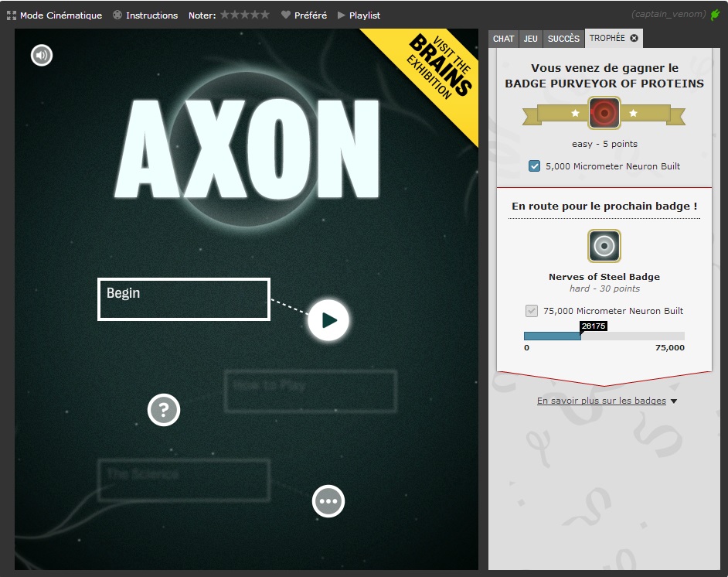This screenshot has height=577, width=728.
Task: Click the Purveyor of Proteins badge icon
Action: [604, 113]
